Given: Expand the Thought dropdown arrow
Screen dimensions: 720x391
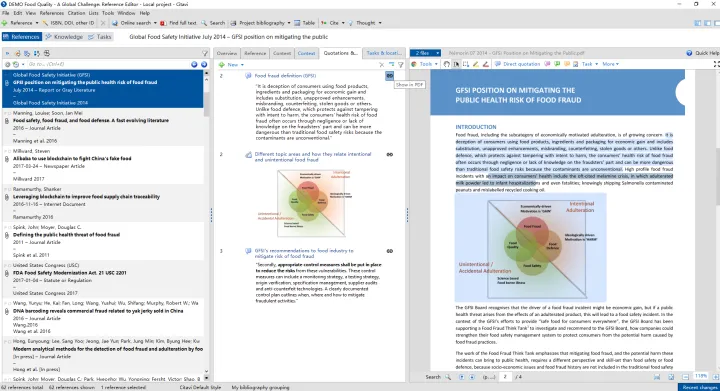Looking at the screenshot, I should click(x=380, y=22).
